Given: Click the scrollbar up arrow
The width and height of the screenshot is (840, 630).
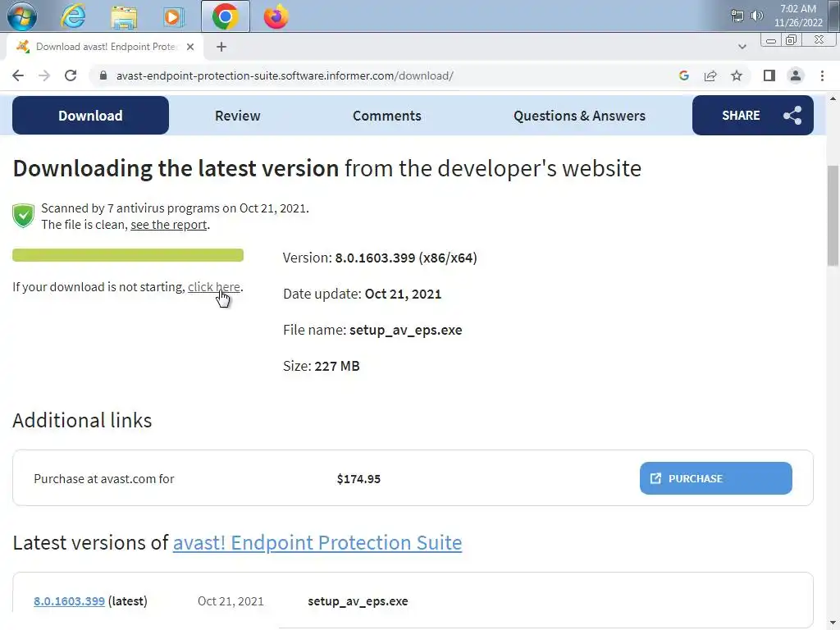Looking at the screenshot, I should (833, 98).
